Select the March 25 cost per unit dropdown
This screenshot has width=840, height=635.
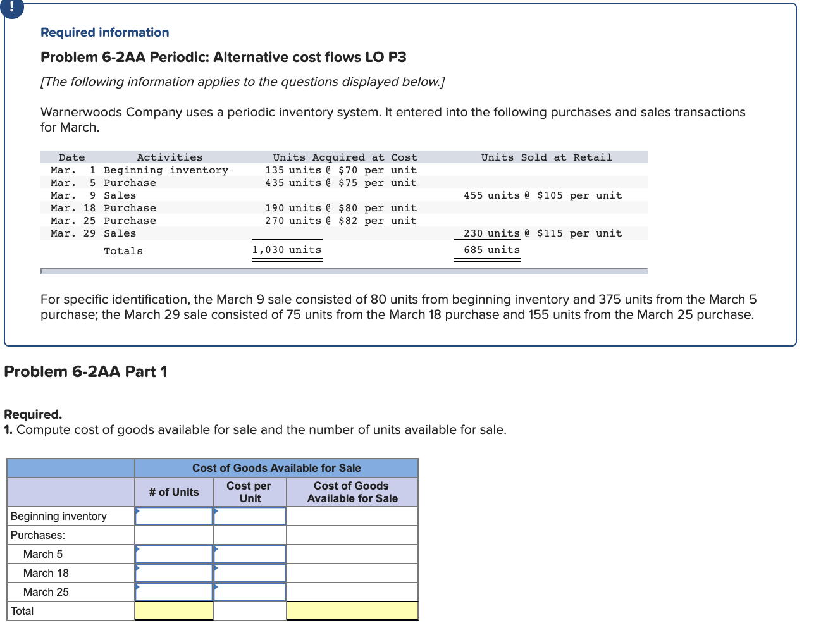click(x=250, y=592)
